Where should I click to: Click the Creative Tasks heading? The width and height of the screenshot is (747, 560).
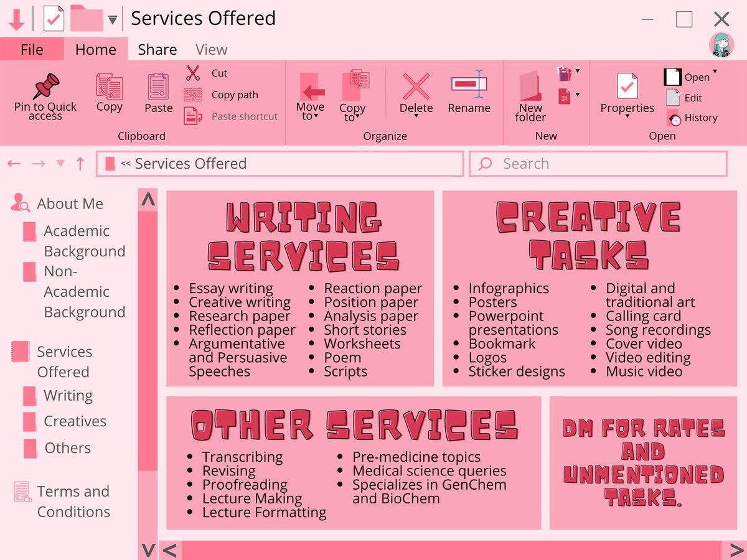[x=588, y=236]
